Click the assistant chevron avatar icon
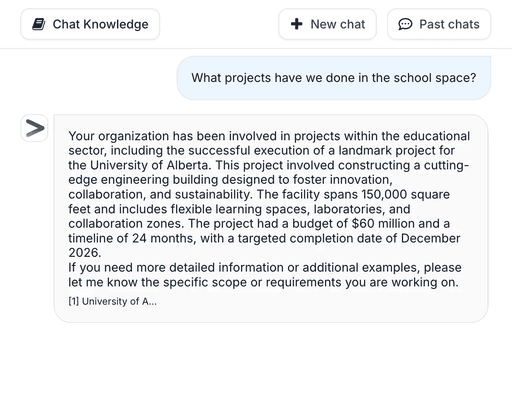 pos(35,128)
